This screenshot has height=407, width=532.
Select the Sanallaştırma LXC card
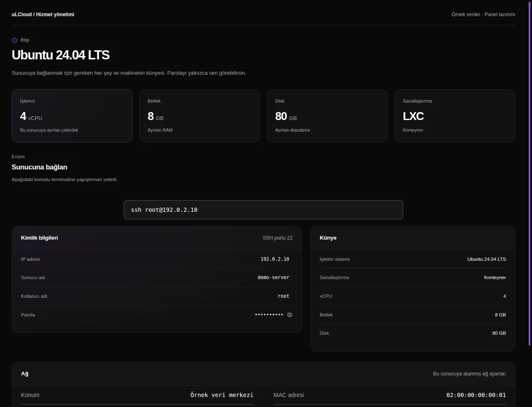click(x=455, y=116)
